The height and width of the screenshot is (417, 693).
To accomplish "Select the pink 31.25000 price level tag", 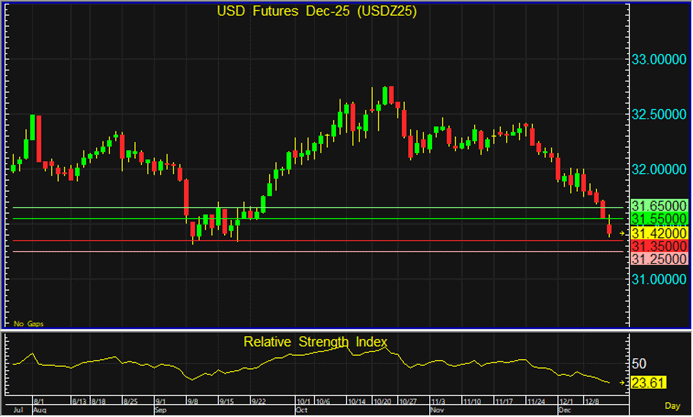I will coord(657,259).
